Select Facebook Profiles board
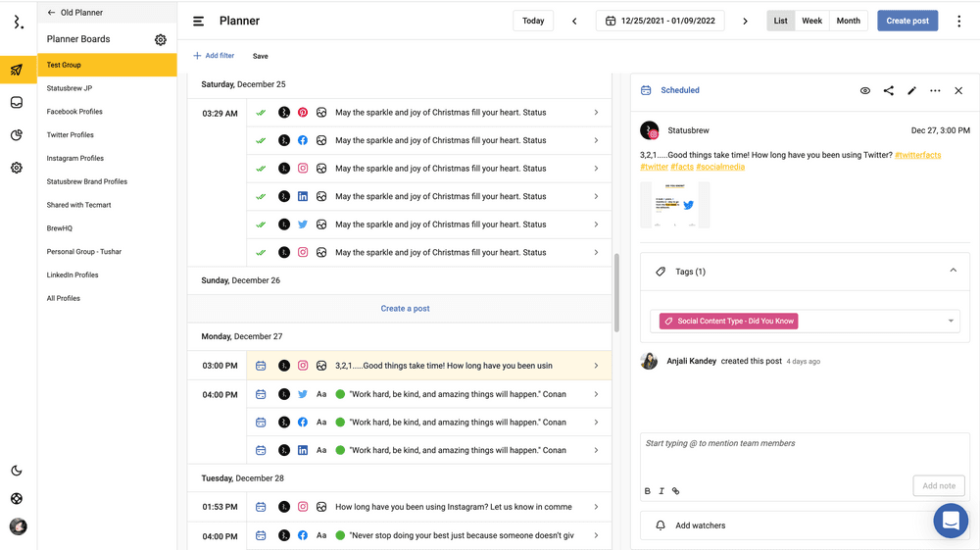This screenshot has height=550, width=980. coord(74,112)
